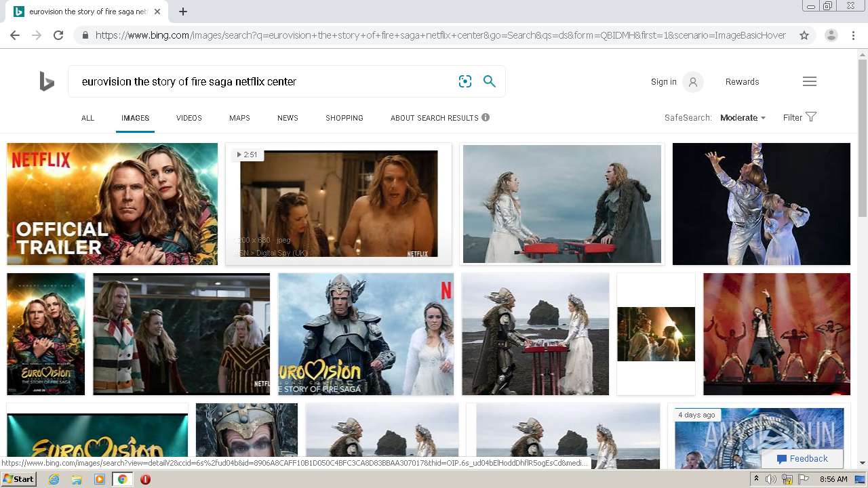Play the 2:51 video thumbnail
This screenshot has height=488, width=868.
tap(338, 204)
